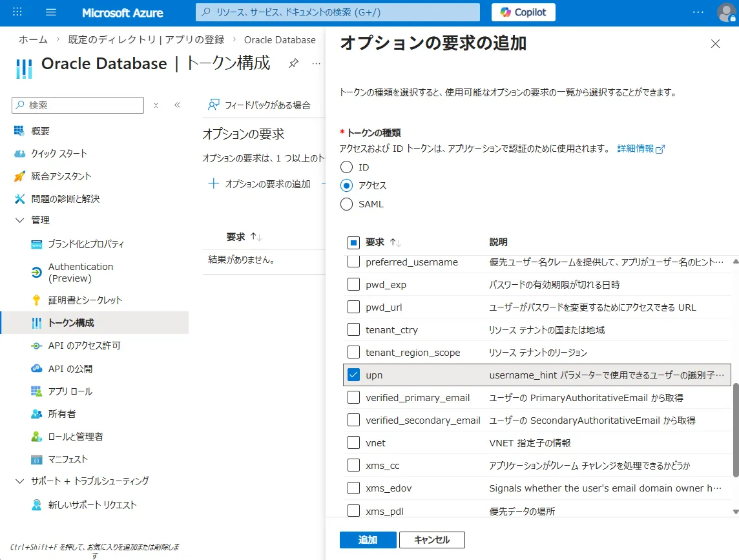This screenshot has height=560, width=739.
Task: Uncheck the upn claim
Action: tap(353, 375)
